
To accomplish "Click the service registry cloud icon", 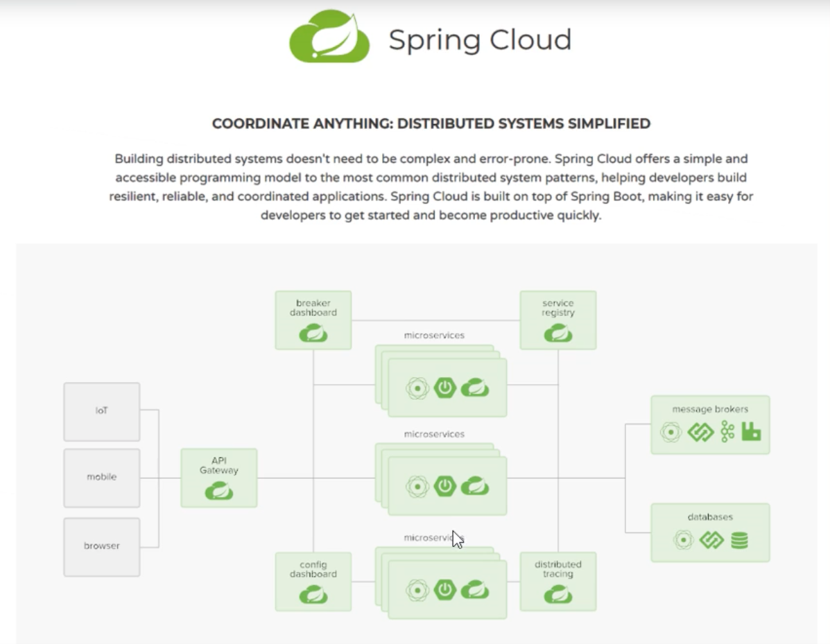I will 558,334.
